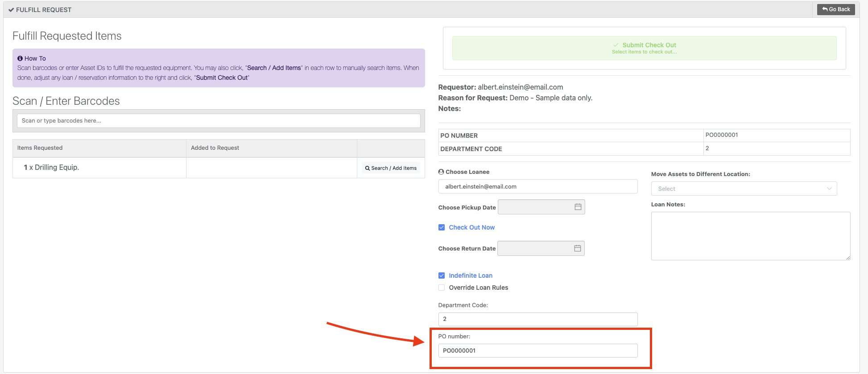Click the Search / Add Items button

tap(391, 168)
